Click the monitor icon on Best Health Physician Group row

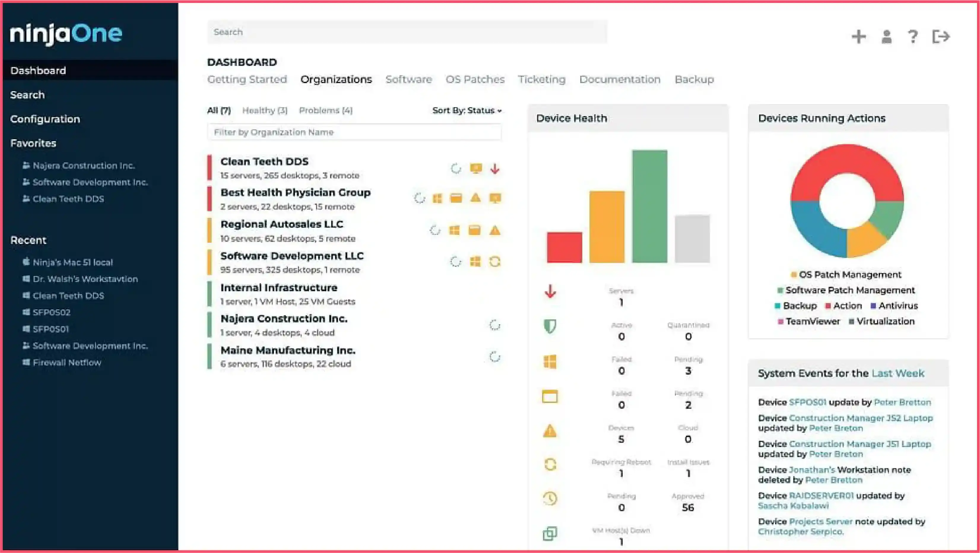(x=495, y=198)
